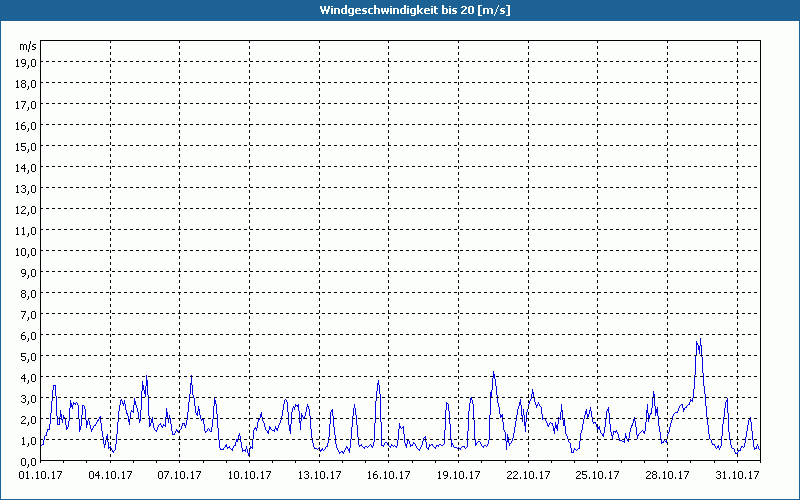Click the '07.10.17' x-axis date
800x500 pixels.
[180, 476]
